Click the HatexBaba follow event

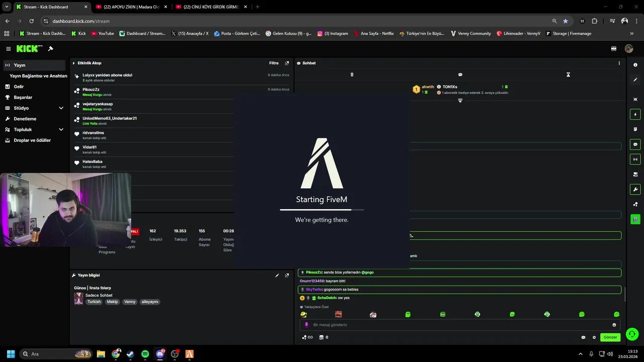coord(181,164)
